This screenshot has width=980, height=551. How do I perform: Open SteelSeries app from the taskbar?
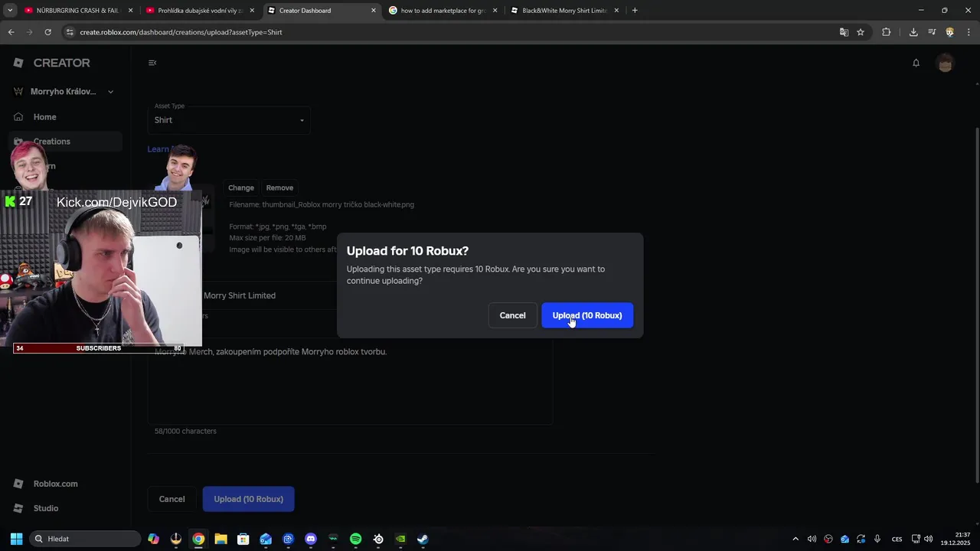coord(378,539)
